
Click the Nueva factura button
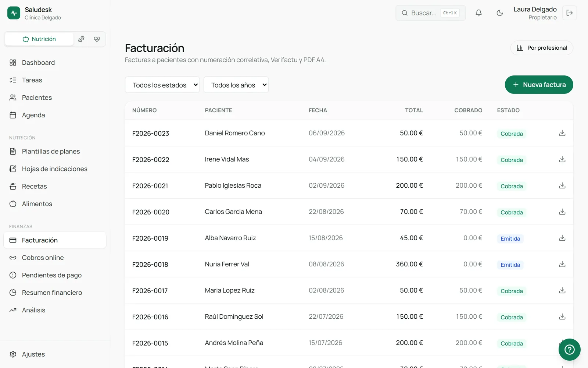coord(539,85)
